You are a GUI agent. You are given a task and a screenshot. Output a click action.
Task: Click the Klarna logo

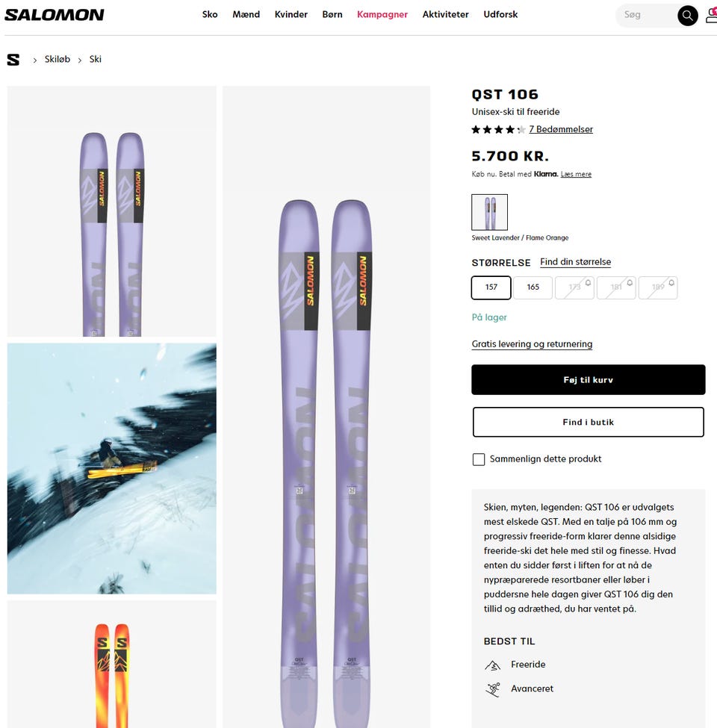point(545,174)
